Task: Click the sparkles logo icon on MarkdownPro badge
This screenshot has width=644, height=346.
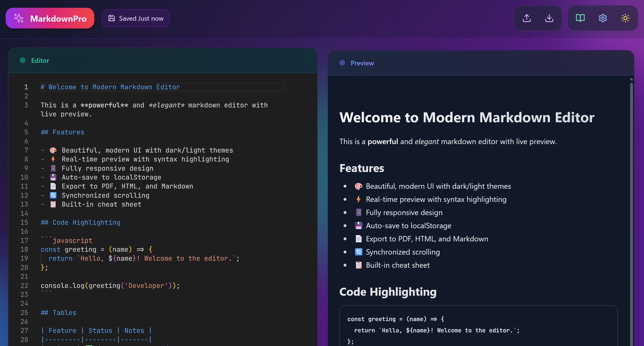Action: (x=19, y=18)
